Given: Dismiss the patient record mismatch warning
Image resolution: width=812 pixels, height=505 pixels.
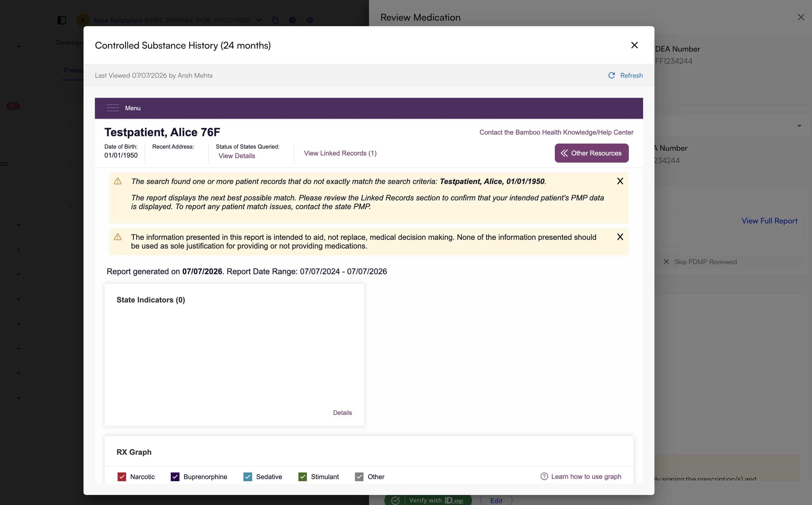Looking at the screenshot, I should [620, 181].
